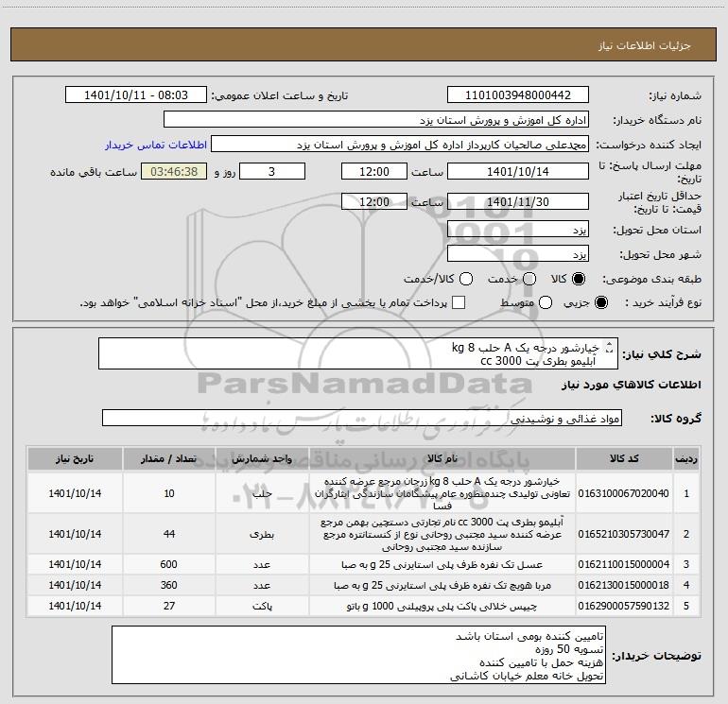Click the request creator name field
Image resolution: width=728 pixels, height=704 pixels.
click(x=400, y=145)
